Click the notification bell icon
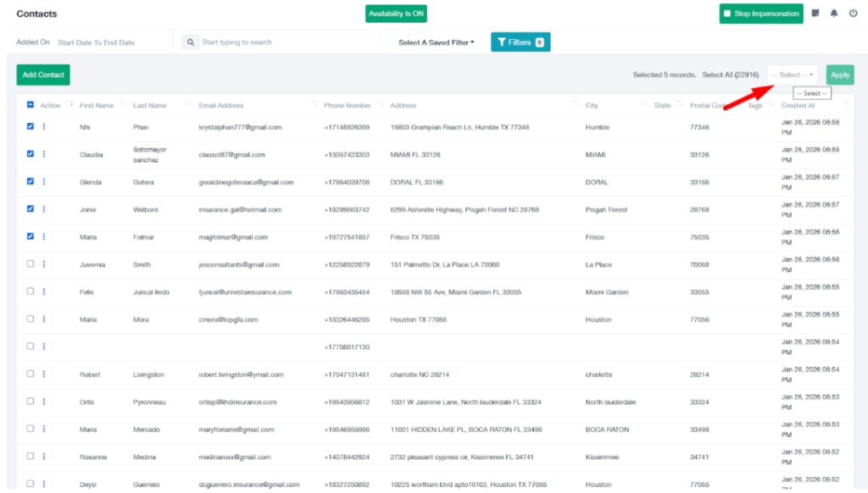The image size is (868, 493). click(x=834, y=14)
